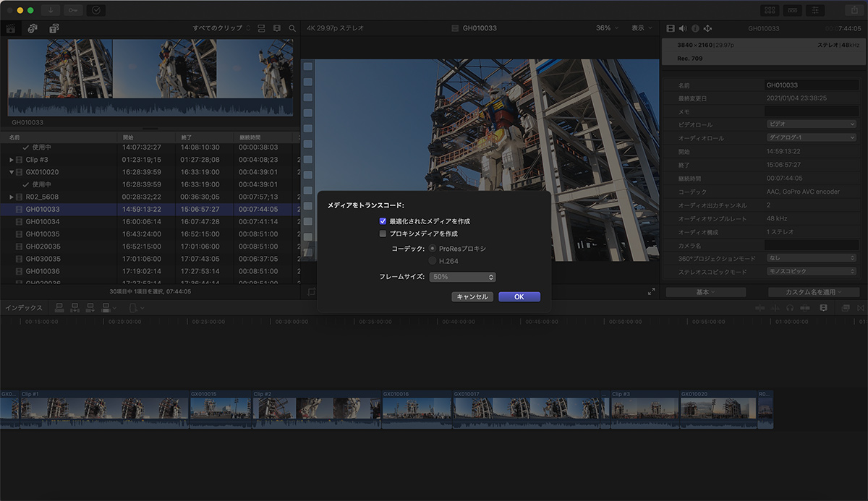Select the H.264 codec radio button
Viewport: 868px width, 501px height.
coord(433,261)
